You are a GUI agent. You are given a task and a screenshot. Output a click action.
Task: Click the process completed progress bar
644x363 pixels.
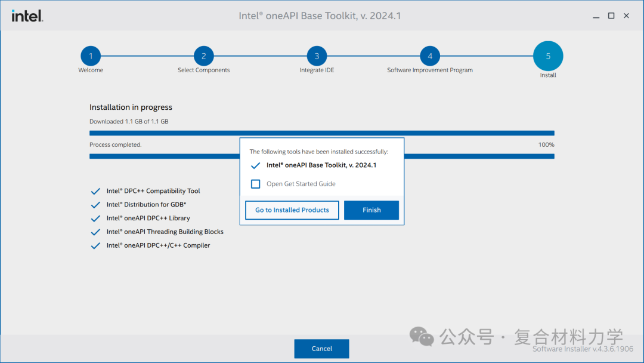pyautogui.click(x=322, y=156)
